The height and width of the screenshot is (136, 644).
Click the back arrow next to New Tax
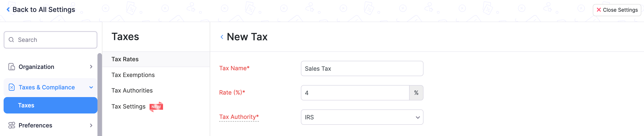[222, 37]
